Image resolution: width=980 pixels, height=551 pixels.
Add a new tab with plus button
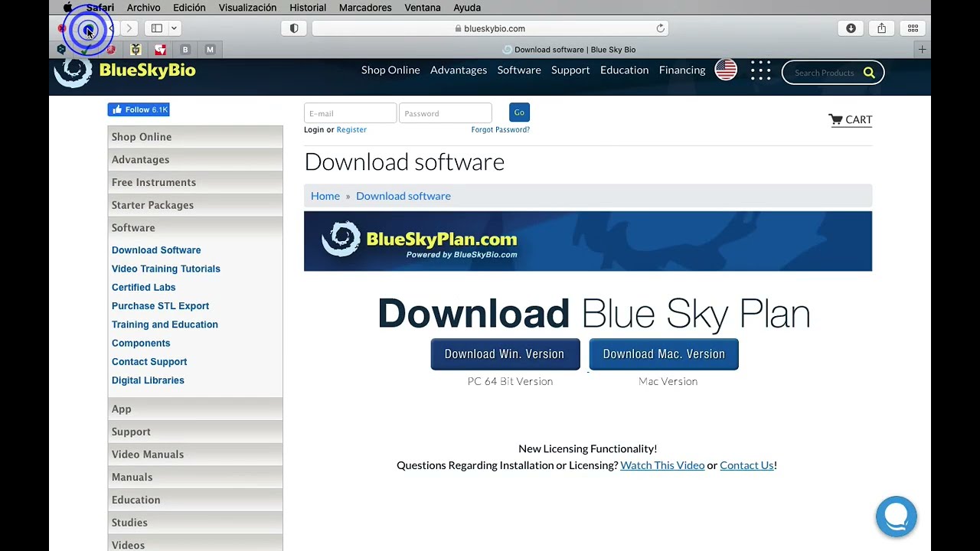(922, 50)
